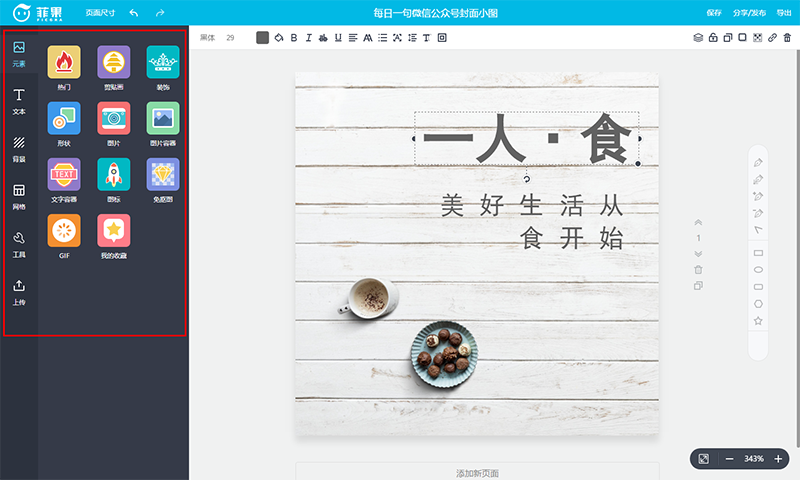Image resolution: width=800 pixels, height=480 pixels.
Task: Select the star shape tool
Action: coord(758,321)
